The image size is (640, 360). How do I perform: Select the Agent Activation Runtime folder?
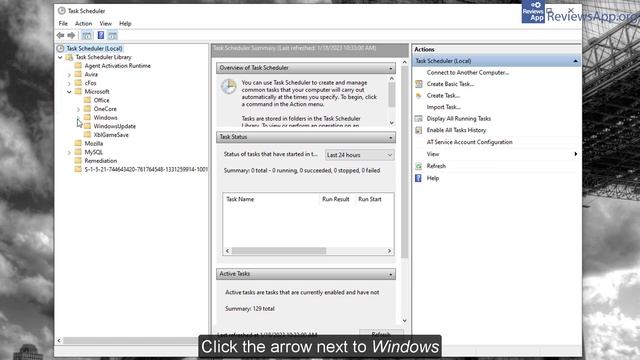tap(118, 66)
